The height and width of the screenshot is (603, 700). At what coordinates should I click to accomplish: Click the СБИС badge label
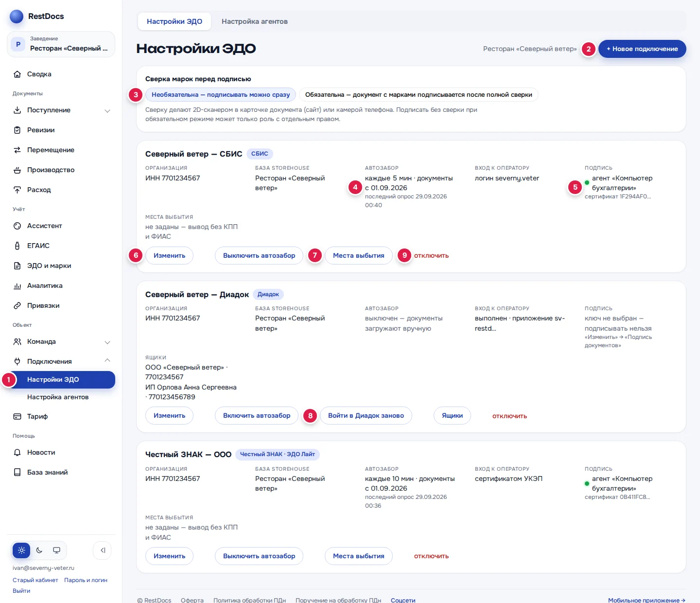click(x=260, y=154)
